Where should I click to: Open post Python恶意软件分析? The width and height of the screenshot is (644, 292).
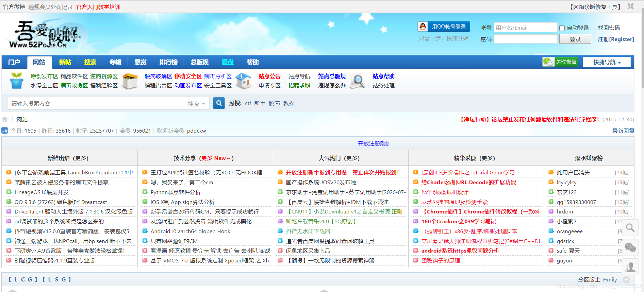point(176,192)
